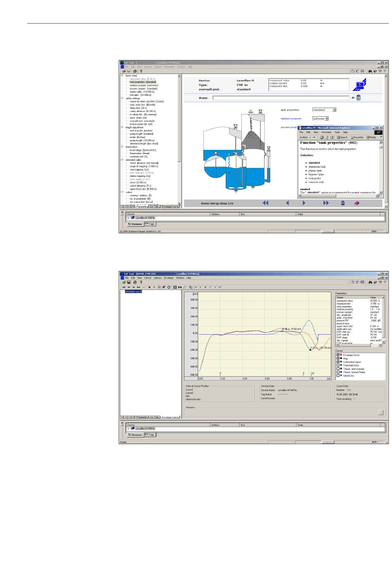
Task: Click the red record icon in envelope toolbar
Action: click(149, 287)
